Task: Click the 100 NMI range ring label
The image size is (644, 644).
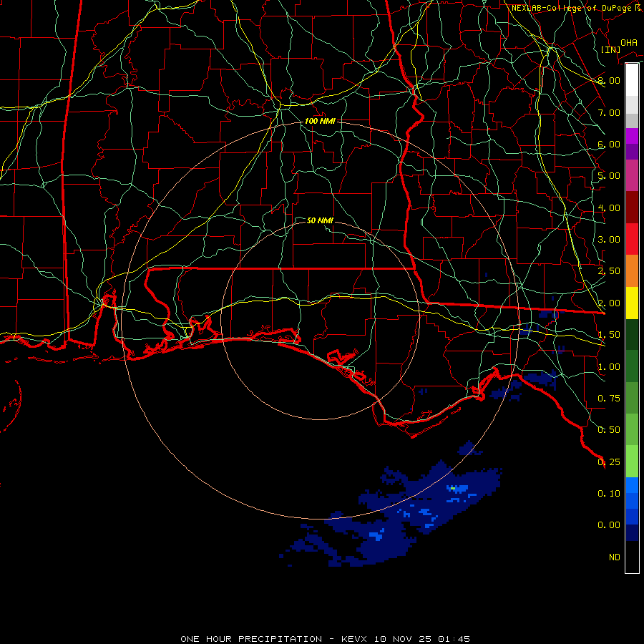Action: coord(320,121)
